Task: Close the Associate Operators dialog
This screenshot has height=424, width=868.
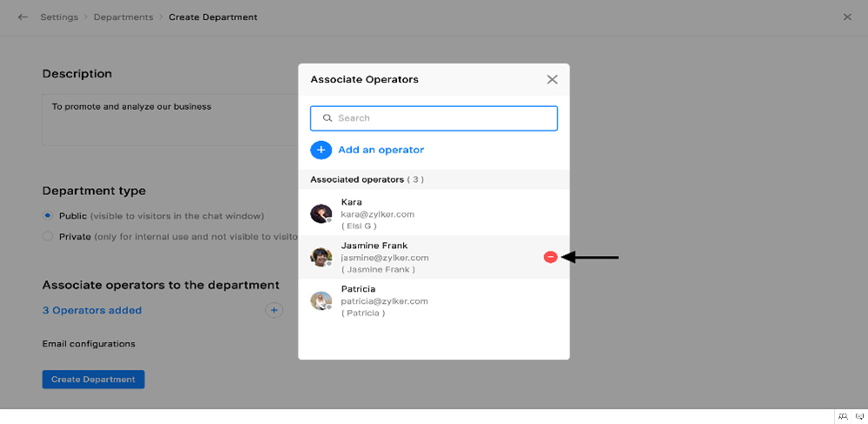Action: (x=552, y=79)
